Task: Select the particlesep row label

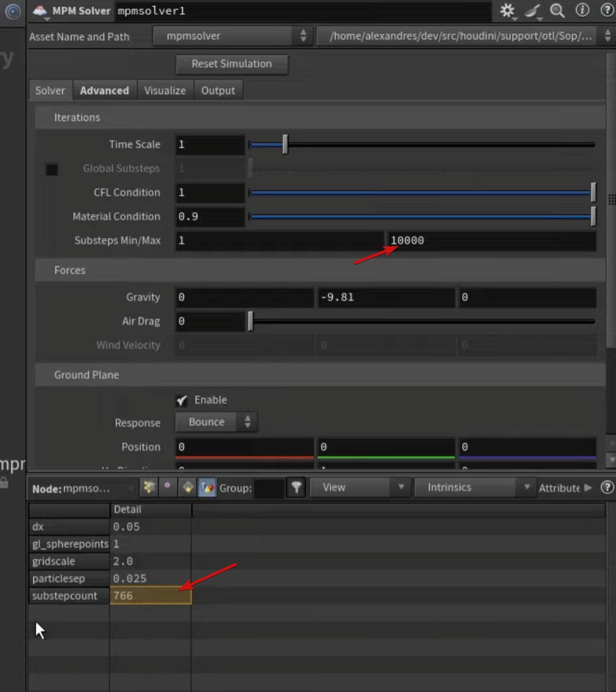Action: [x=69, y=578]
